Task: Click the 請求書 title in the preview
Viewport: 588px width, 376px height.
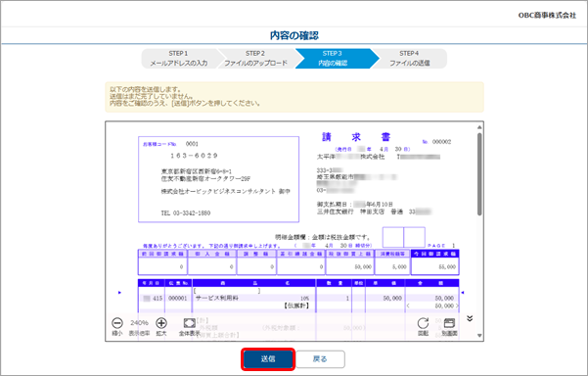Action: tap(356, 137)
